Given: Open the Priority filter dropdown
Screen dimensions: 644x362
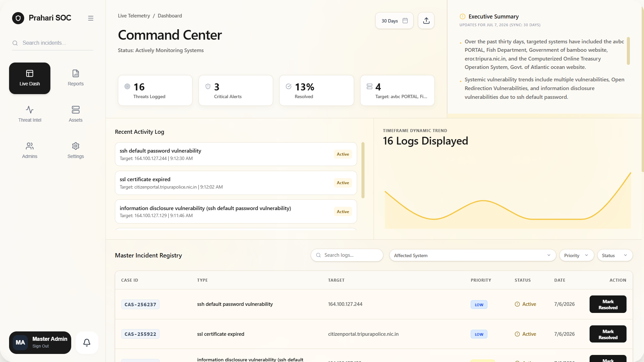Looking at the screenshot, I should coord(576,255).
